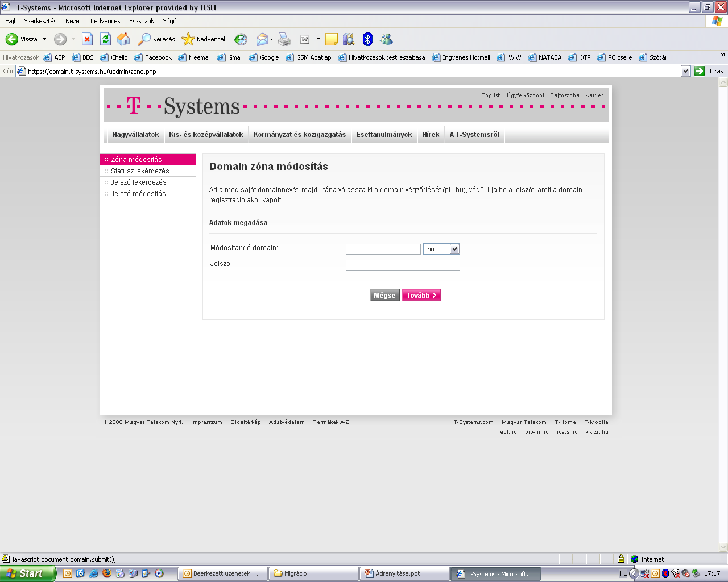The height and width of the screenshot is (582, 728).
Task: Switch to Migráció taskbar window
Action: click(x=313, y=573)
